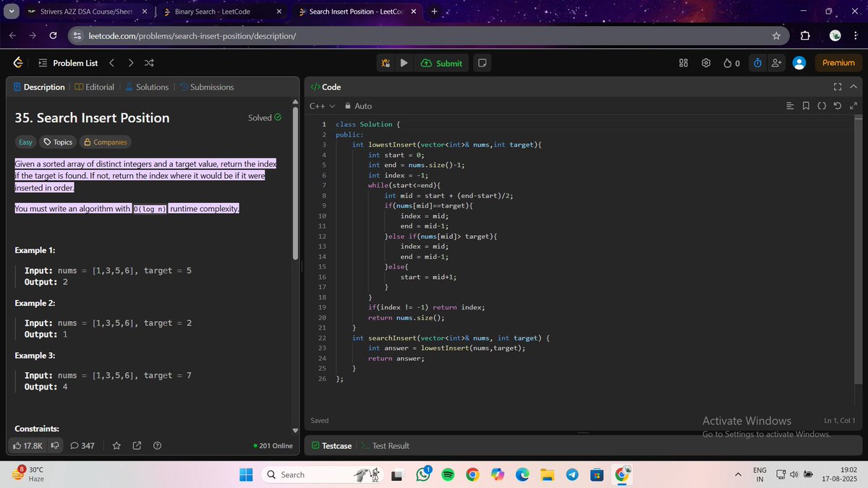Switch to the Editorial tab
This screenshot has width=868, height=488.
[94, 87]
